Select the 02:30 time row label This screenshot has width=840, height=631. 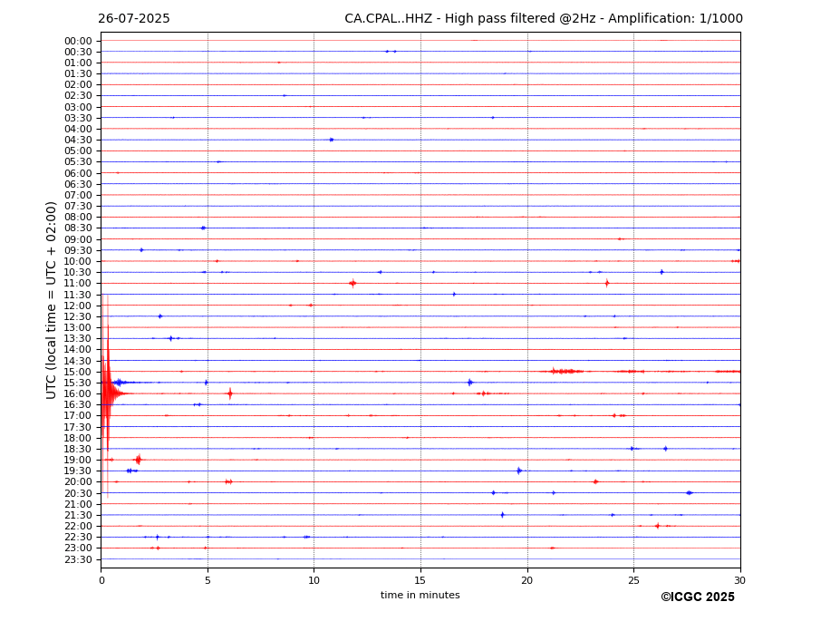[x=78, y=96]
